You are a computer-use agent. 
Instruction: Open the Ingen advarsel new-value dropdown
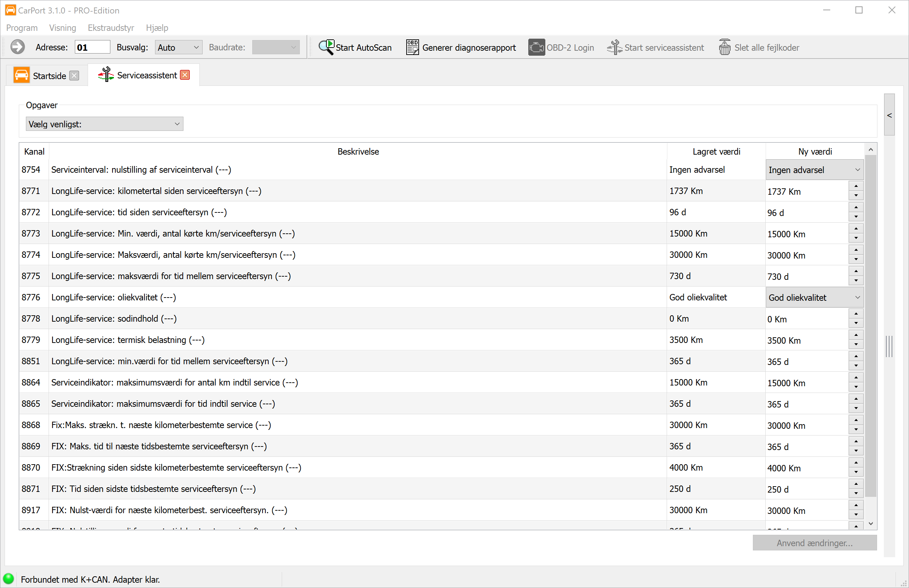pos(814,170)
